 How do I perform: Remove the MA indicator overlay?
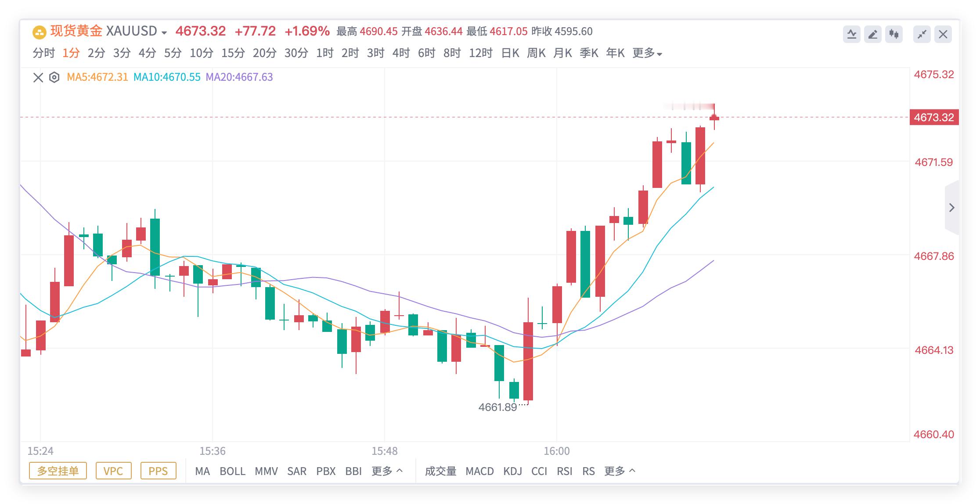38,78
